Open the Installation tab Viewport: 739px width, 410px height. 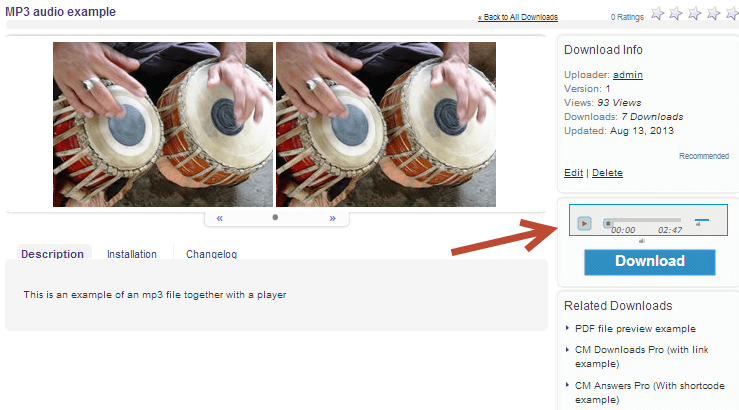(x=131, y=254)
